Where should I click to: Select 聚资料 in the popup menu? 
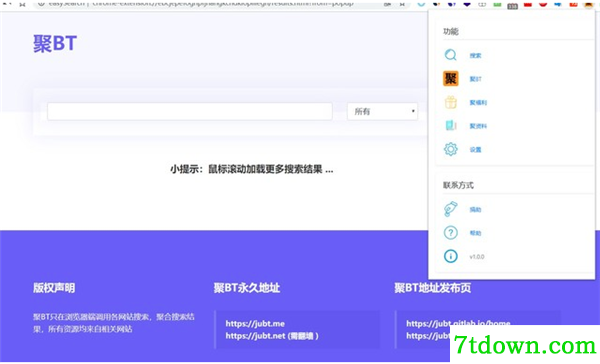478,126
